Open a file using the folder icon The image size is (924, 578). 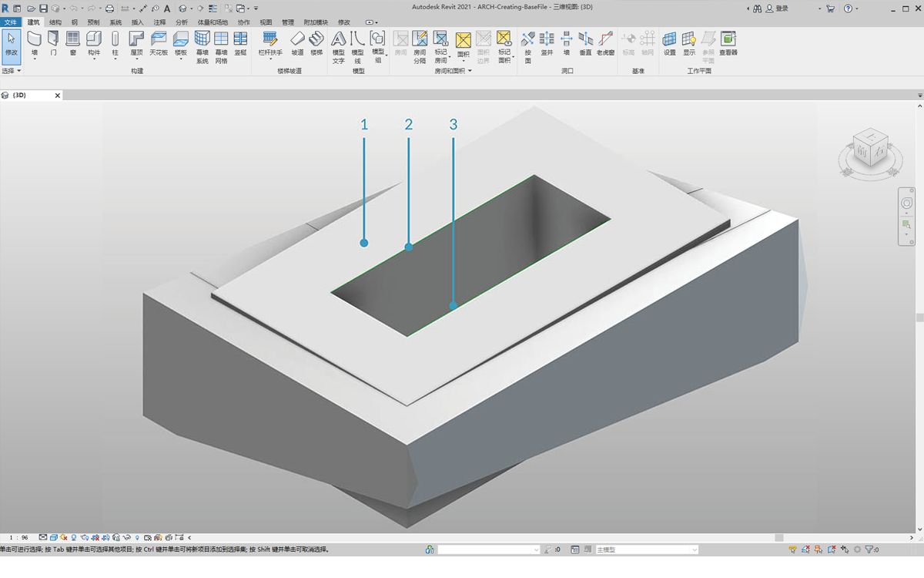tap(31, 8)
